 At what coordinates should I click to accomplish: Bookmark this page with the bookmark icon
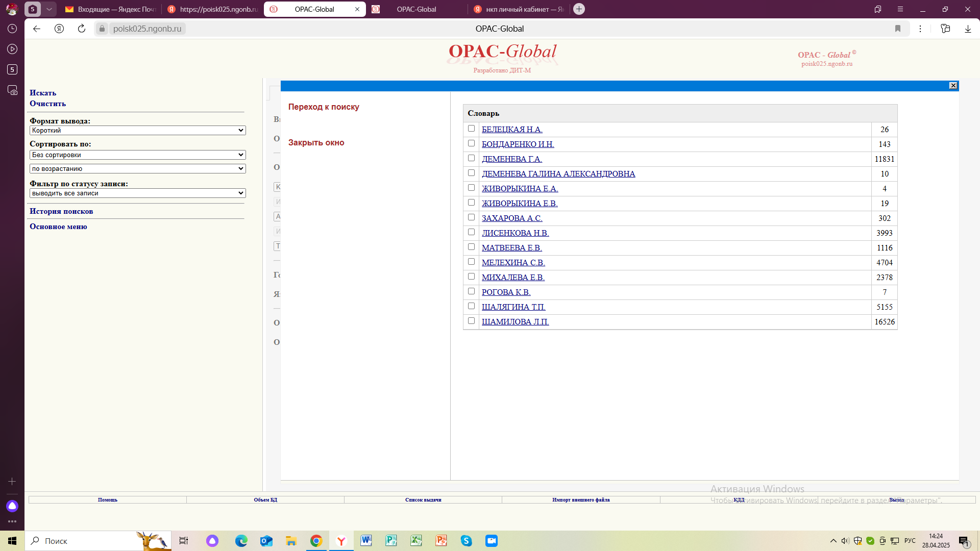point(898,29)
